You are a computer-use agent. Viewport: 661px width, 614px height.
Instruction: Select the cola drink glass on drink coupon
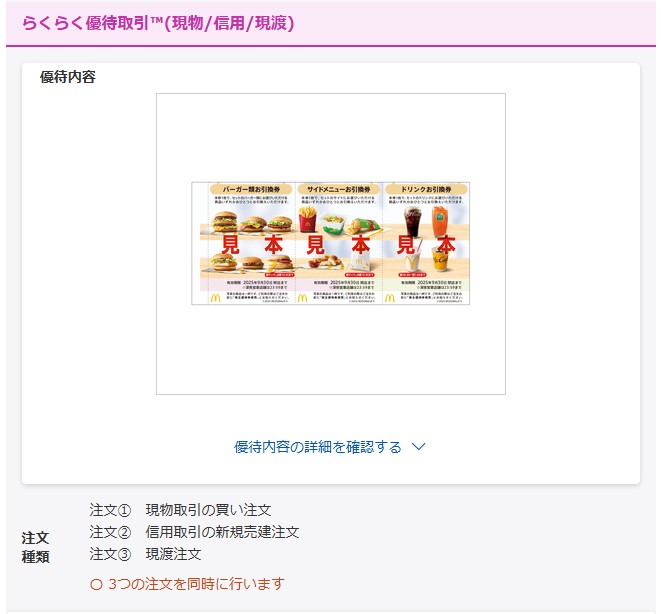click(x=412, y=222)
